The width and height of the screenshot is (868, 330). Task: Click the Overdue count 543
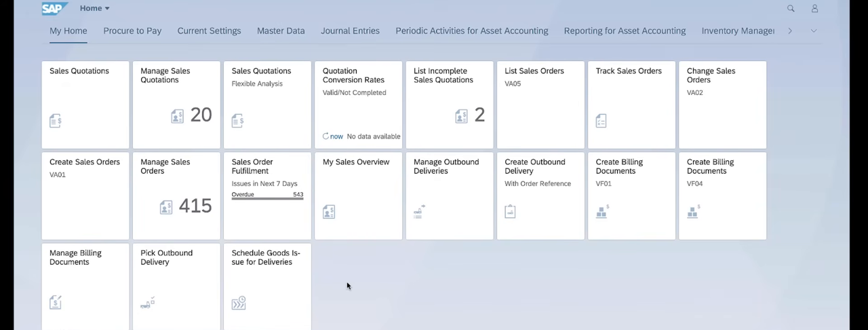(x=298, y=194)
